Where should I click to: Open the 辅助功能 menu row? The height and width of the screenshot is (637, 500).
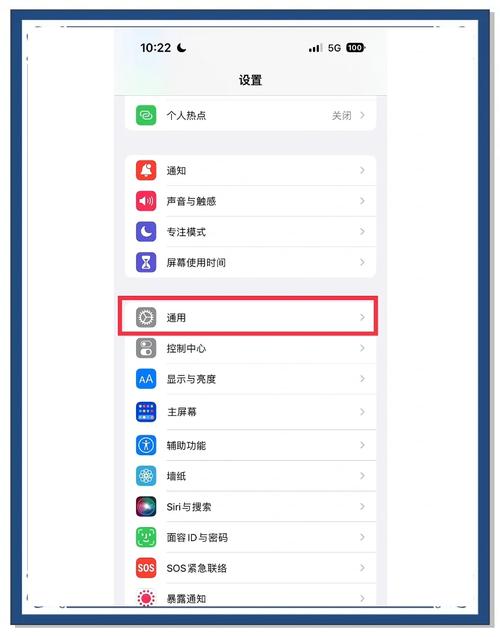(x=250, y=445)
